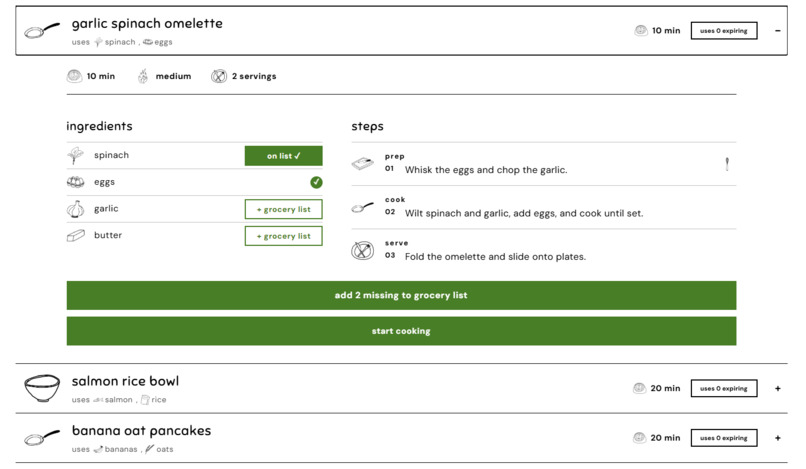Click step 01 'Whisk the eggs and chop the garlic.'
The image size is (806, 469).
486,170
